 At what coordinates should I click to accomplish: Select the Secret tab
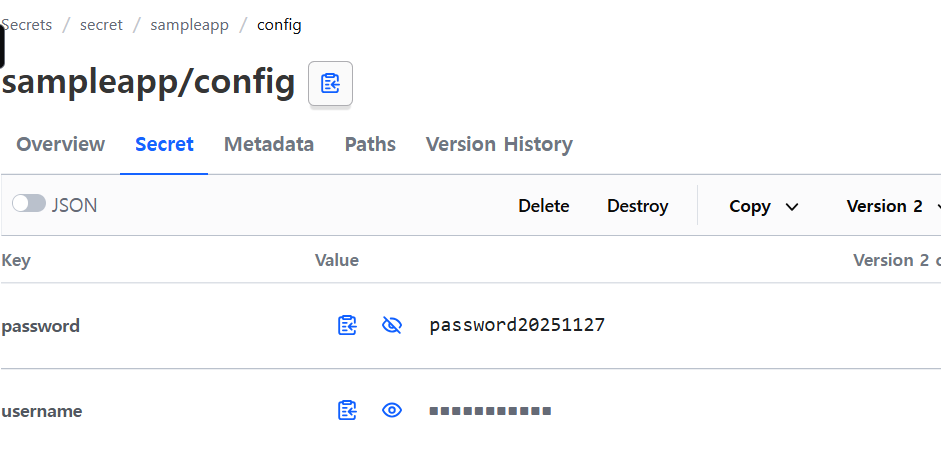pos(164,145)
